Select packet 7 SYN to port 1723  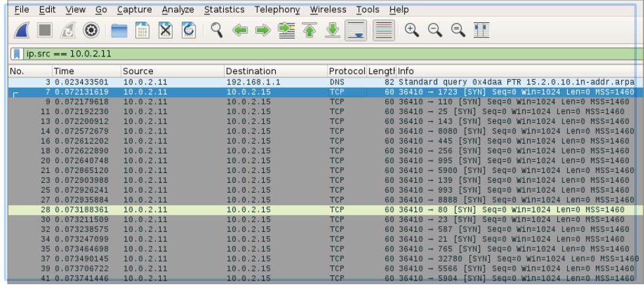[326, 92]
